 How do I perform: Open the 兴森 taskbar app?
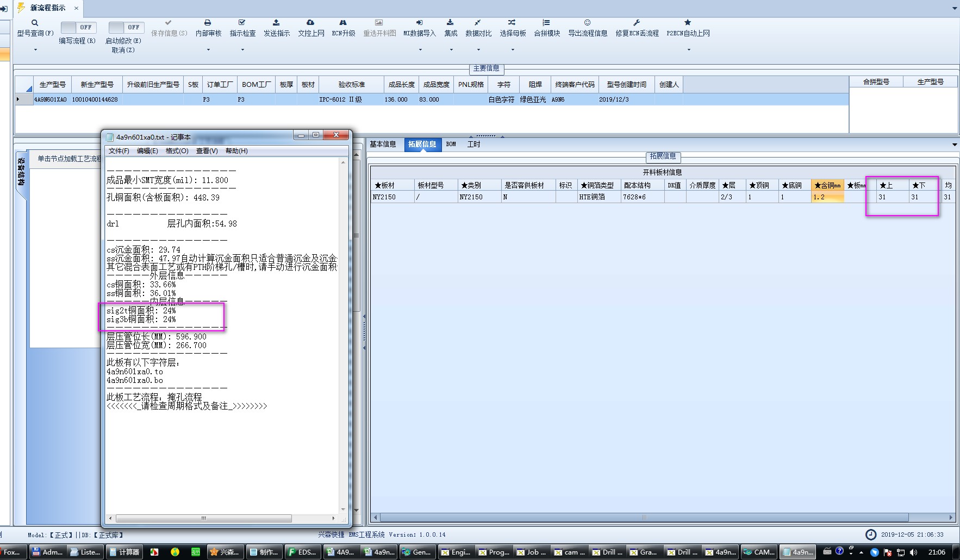[225, 552]
